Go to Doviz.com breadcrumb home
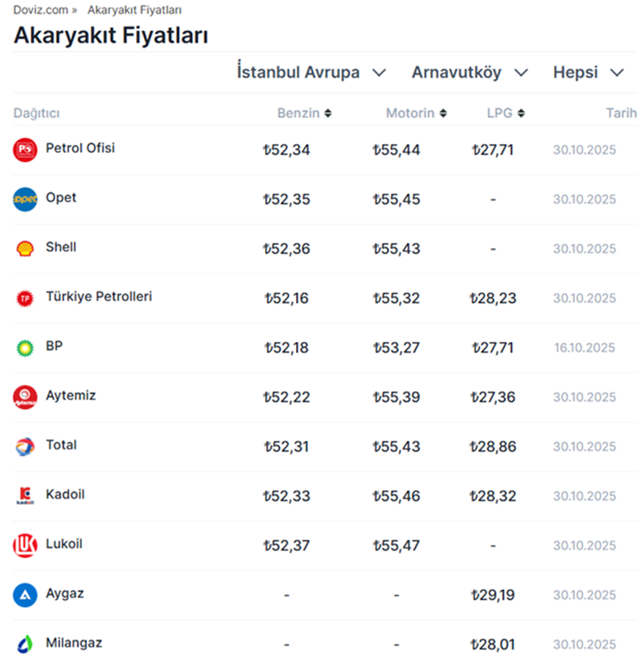 pos(40,10)
